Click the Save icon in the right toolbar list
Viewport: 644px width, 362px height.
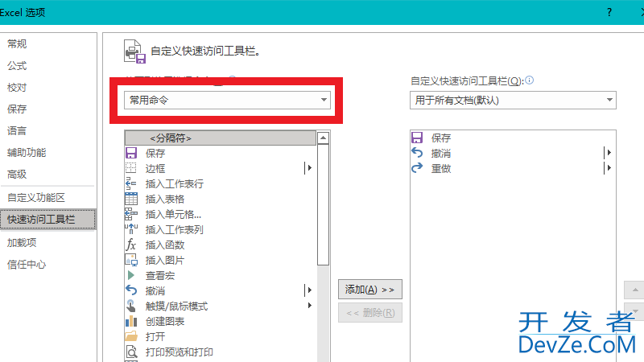(417, 138)
